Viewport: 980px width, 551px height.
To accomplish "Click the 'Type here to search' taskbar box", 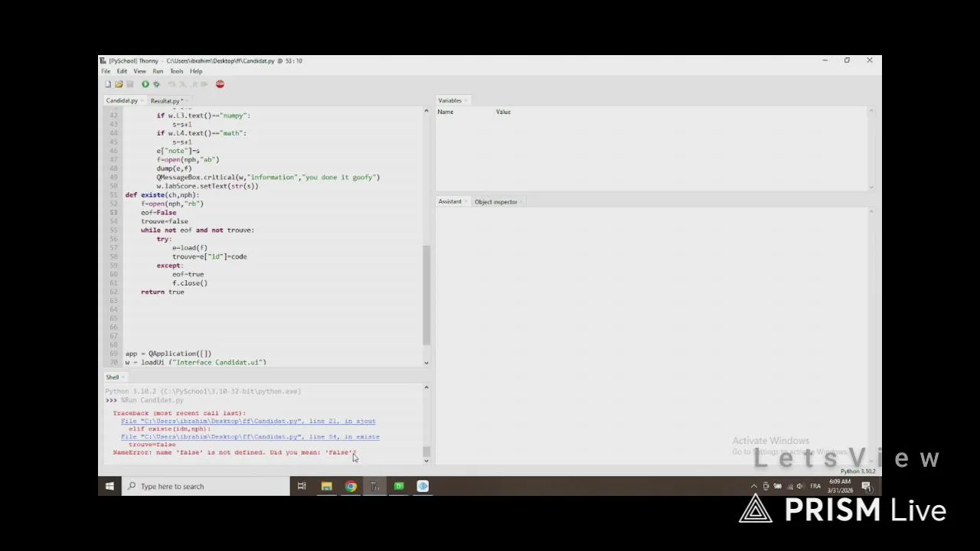I will pos(205,486).
